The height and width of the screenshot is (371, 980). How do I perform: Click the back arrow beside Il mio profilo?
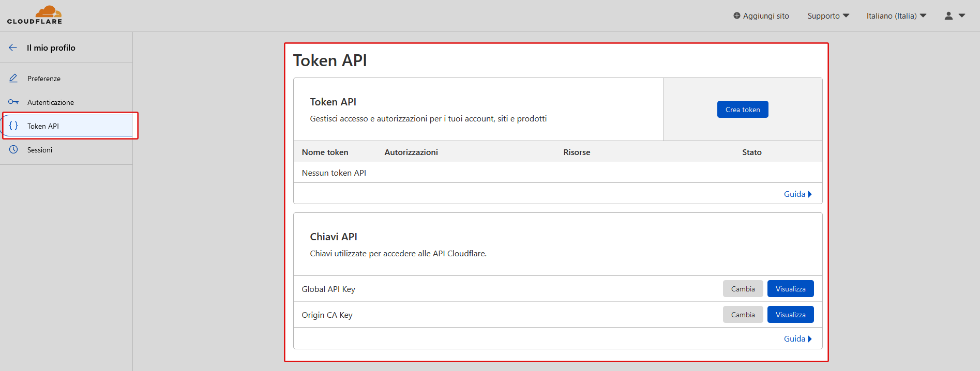click(13, 48)
